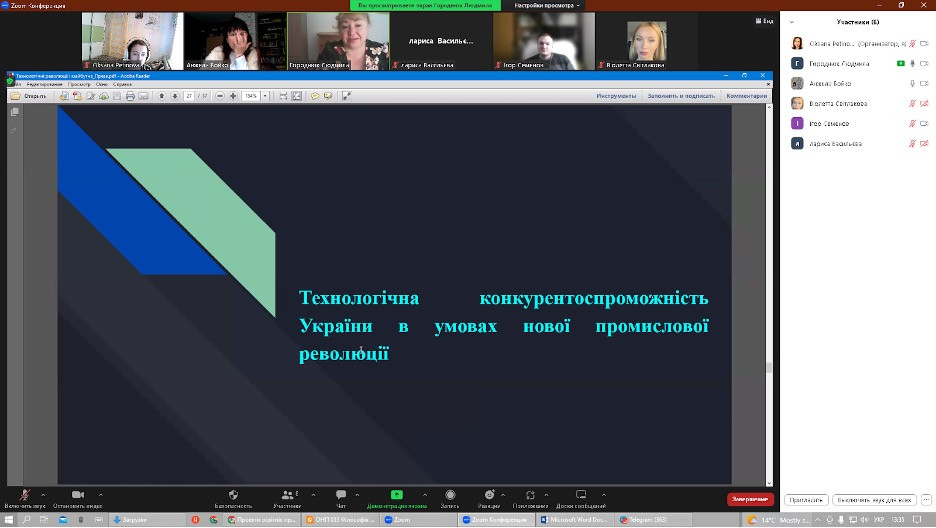This screenshot has height=528, width=936.
Task: Go to previous page arrow in Reader
Action: click(x=162, y=95)
